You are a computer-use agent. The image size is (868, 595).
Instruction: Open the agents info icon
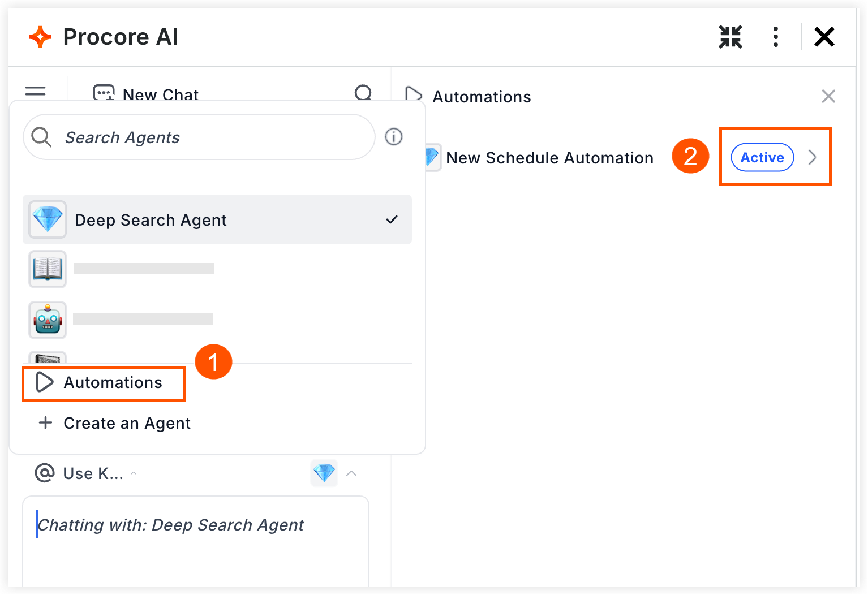pyautogui.click(x=394, y=137)
